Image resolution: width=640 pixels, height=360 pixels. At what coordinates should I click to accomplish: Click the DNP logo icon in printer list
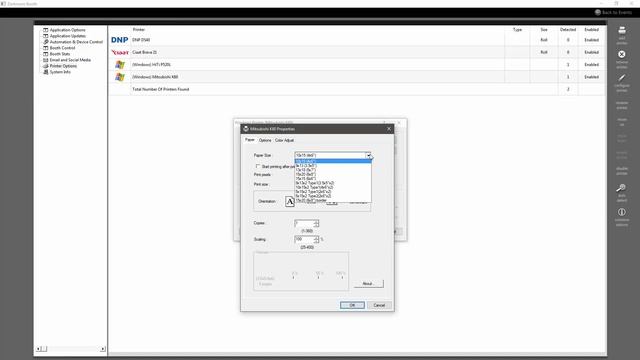[120, 40]
